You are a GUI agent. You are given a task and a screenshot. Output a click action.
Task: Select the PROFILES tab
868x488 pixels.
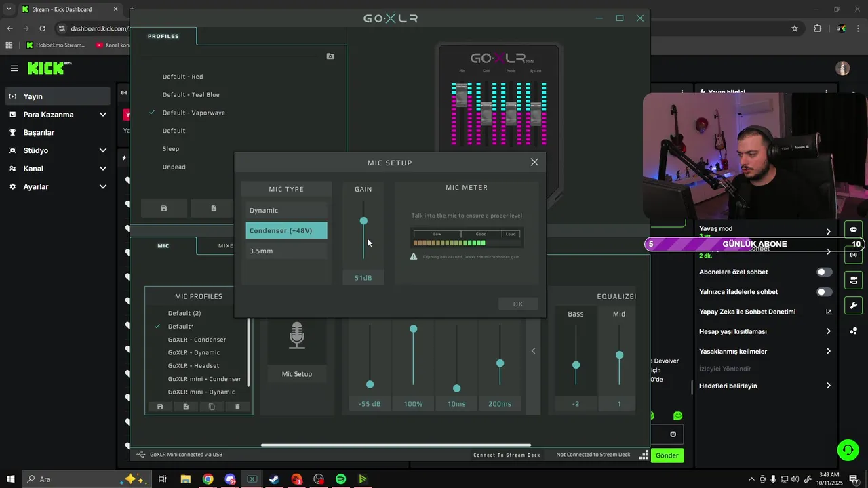click(163, 36)
